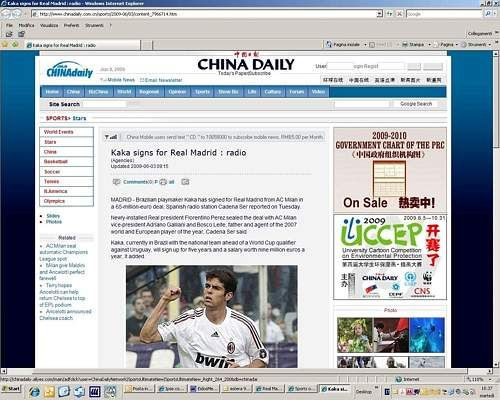Click the email article envelope icon
The height and width of the screenshot is (400, 500).
[185, 182]
